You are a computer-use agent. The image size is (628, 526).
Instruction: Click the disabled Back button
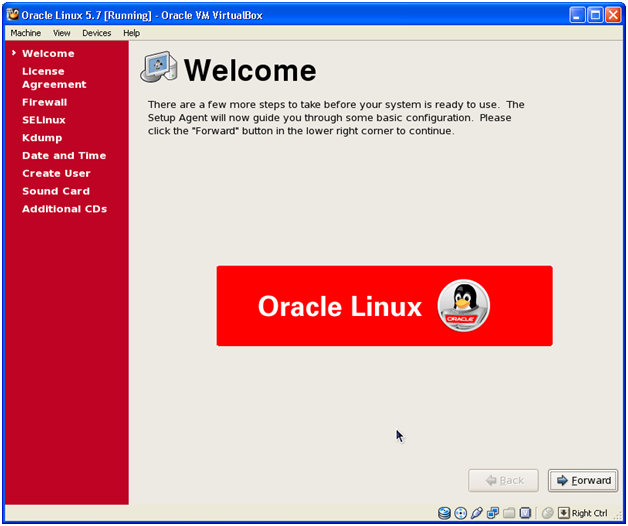pos(503,480)
